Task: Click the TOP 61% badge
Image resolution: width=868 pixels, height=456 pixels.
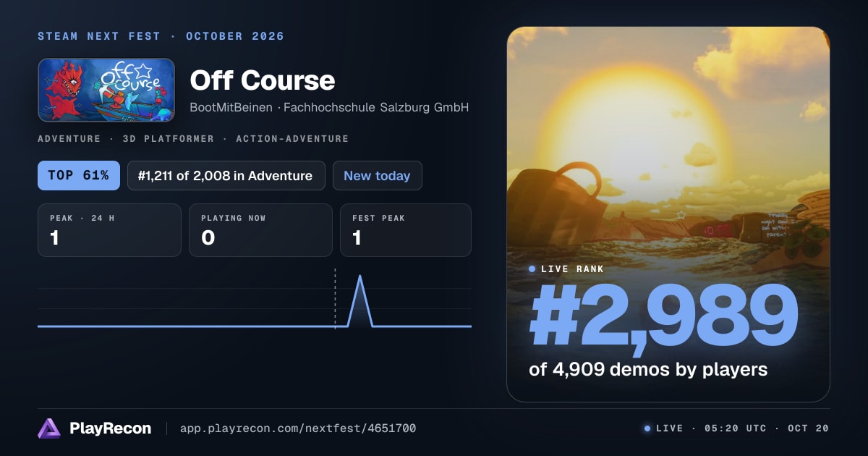Action: click(79, 175)
